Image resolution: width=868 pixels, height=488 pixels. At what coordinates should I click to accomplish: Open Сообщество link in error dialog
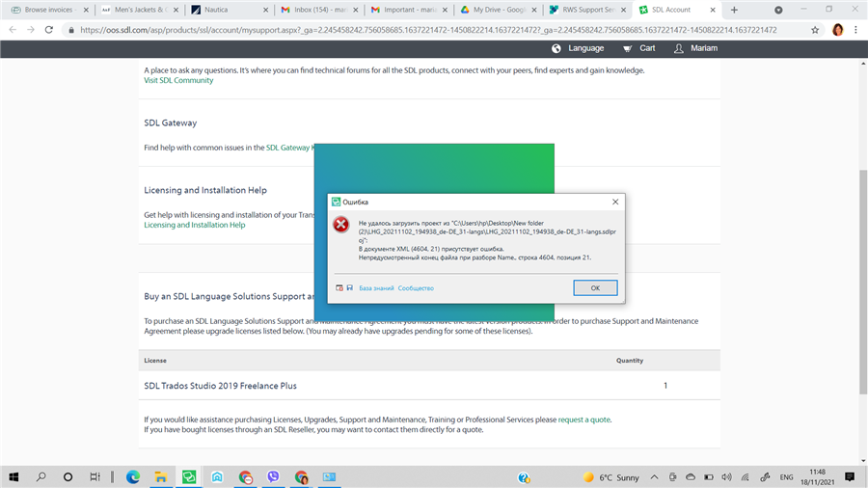[416, 288]
